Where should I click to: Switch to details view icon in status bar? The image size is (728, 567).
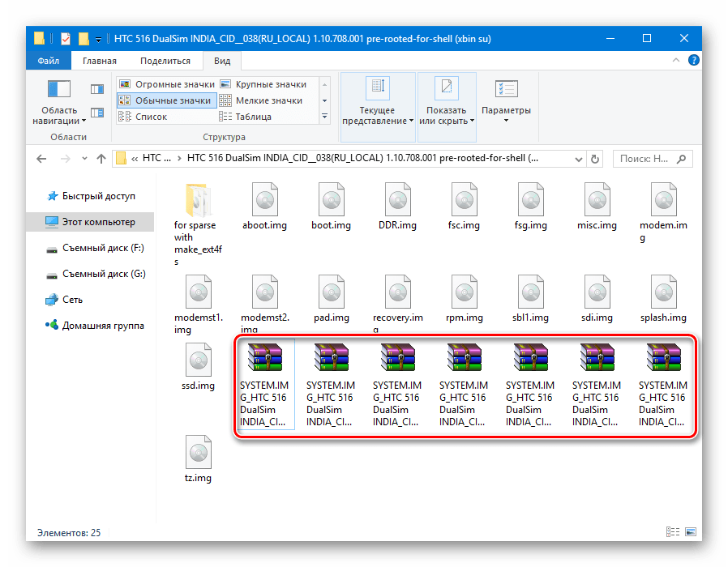[673, 531]
